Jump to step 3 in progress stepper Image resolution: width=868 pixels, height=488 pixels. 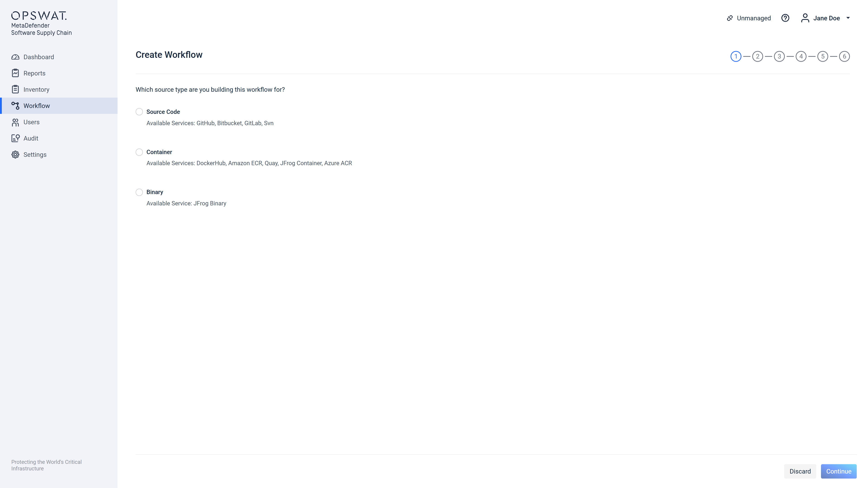[779, 56]
